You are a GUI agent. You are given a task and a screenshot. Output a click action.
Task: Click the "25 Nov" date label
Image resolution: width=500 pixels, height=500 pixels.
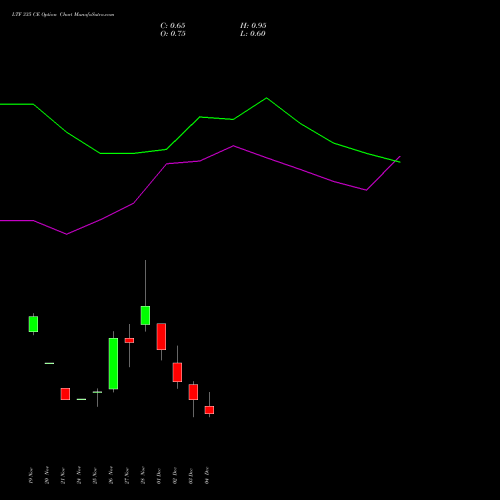(x=95, y=476)
